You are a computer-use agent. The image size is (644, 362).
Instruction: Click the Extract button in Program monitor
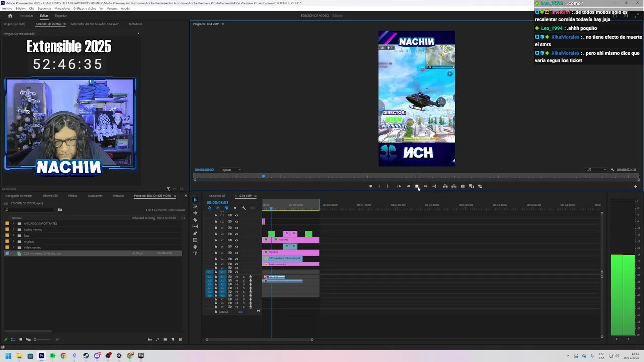(x=454, y=186)
